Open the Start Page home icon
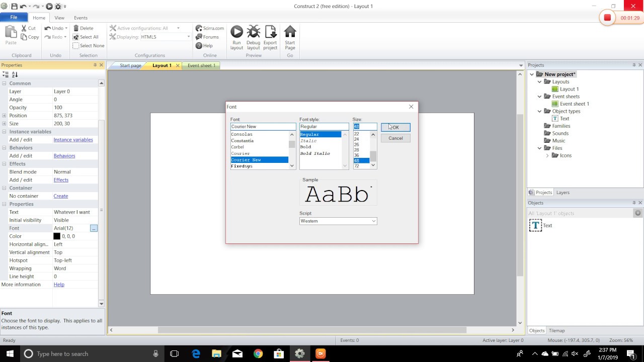 [x=290, y=32]
